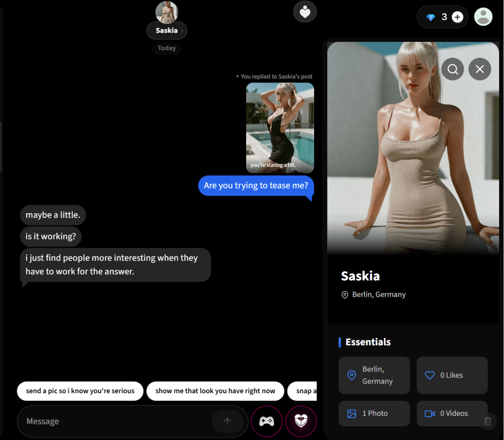The width and height of the screenshot is (504, 440).
Task: Add gems with the plus icon
Action: tap(457, 17)
